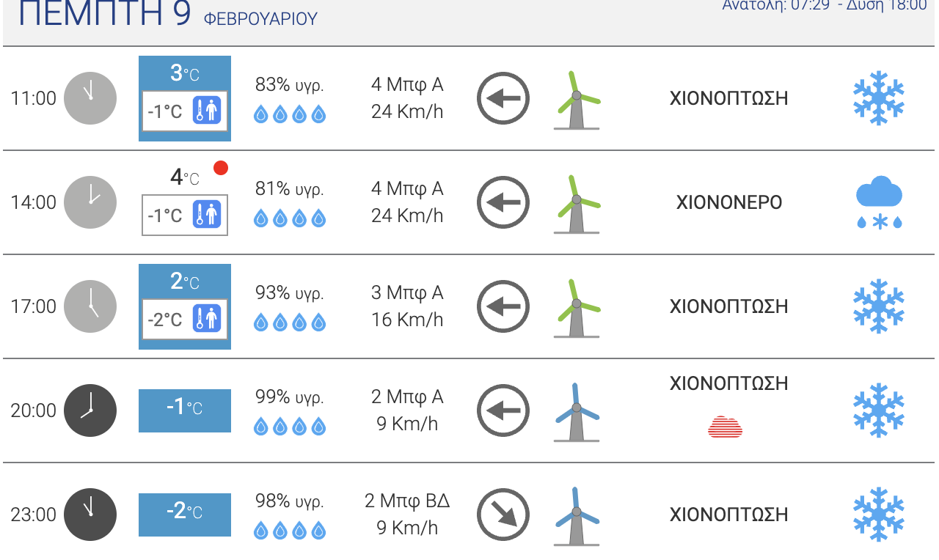This screenshot has height=560, width=939.
Task: Click the feels-like -1°C box at 14:00
Action: tap(185, 215)
